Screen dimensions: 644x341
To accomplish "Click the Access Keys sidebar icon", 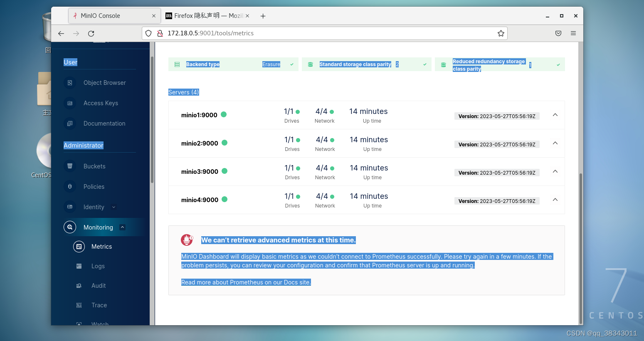I will [x=70, y=103].
